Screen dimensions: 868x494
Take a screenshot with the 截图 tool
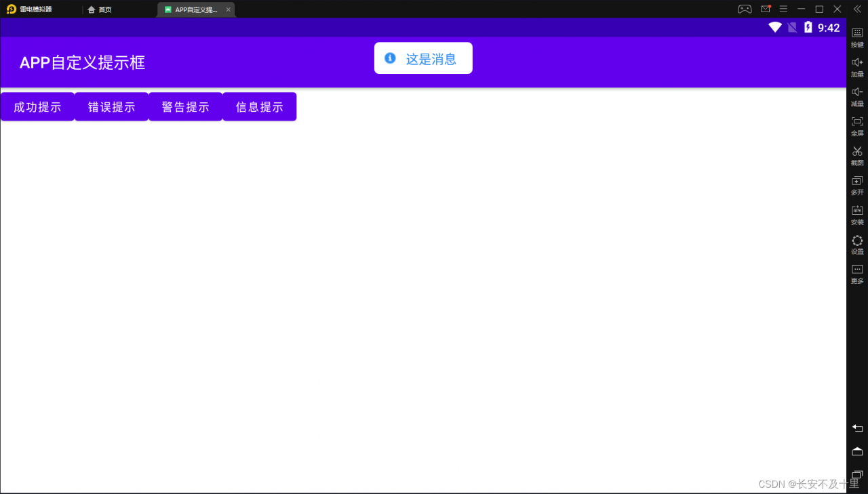tap(856, 155)
